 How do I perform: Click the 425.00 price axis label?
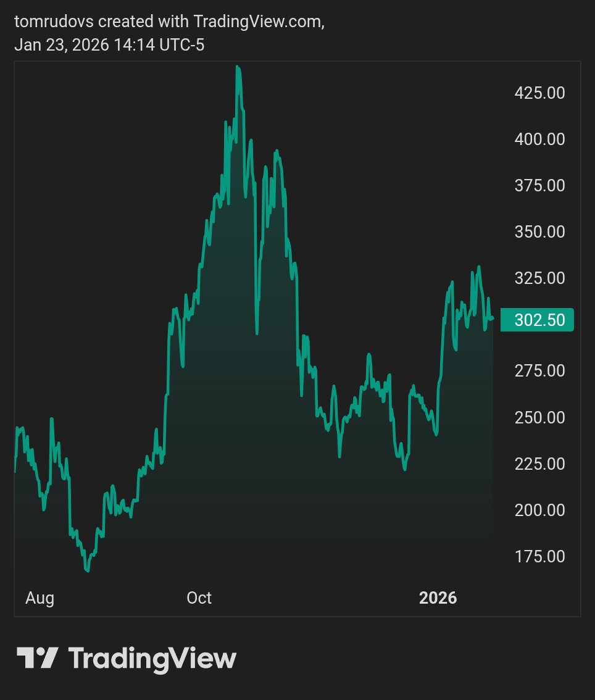pos(539,93)
